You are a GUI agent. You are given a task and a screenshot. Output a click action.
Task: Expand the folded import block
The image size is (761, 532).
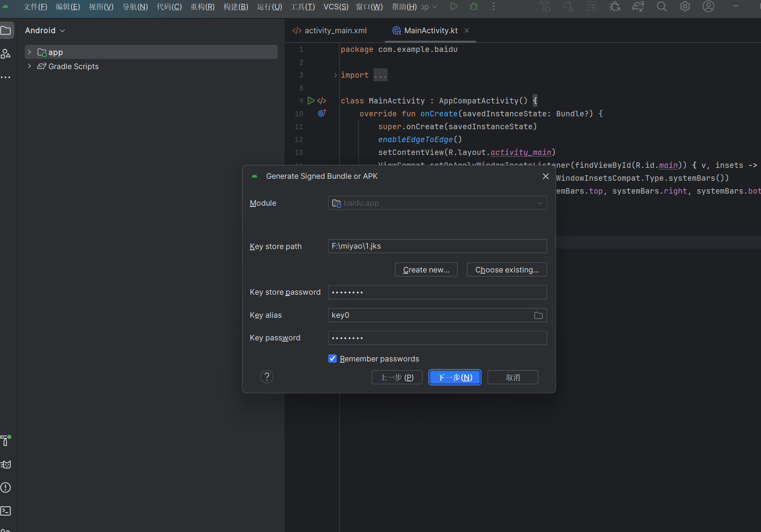click(335, 75)
